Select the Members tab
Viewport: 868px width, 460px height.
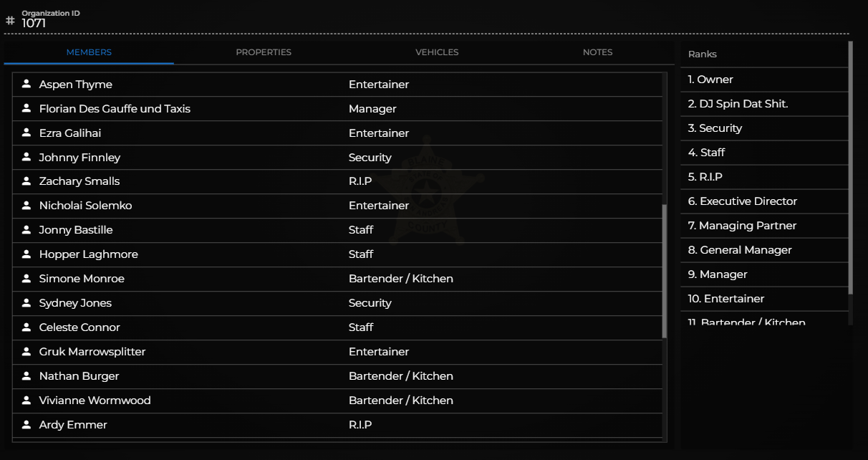89,52
